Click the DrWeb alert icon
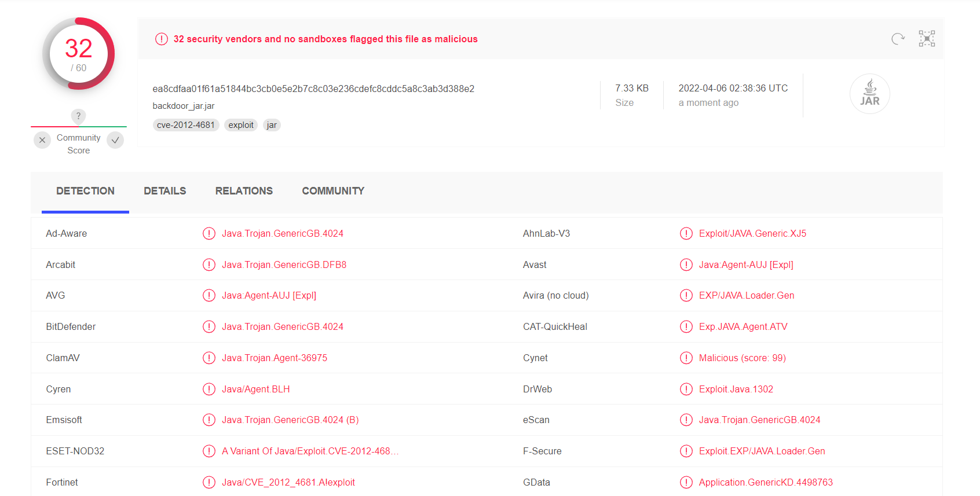The width and height of the screenshot is (980, 496). pyautogui.click(x=686, y=389)
